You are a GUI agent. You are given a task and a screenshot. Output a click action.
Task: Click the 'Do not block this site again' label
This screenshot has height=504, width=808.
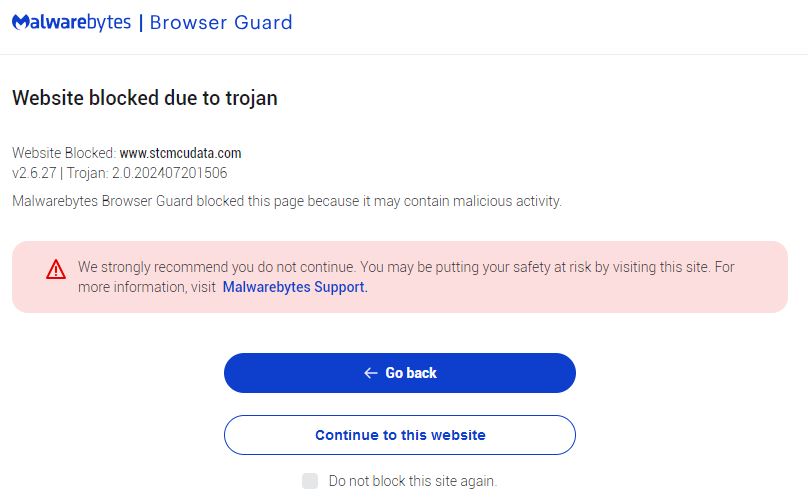click(x=413, y=481)
